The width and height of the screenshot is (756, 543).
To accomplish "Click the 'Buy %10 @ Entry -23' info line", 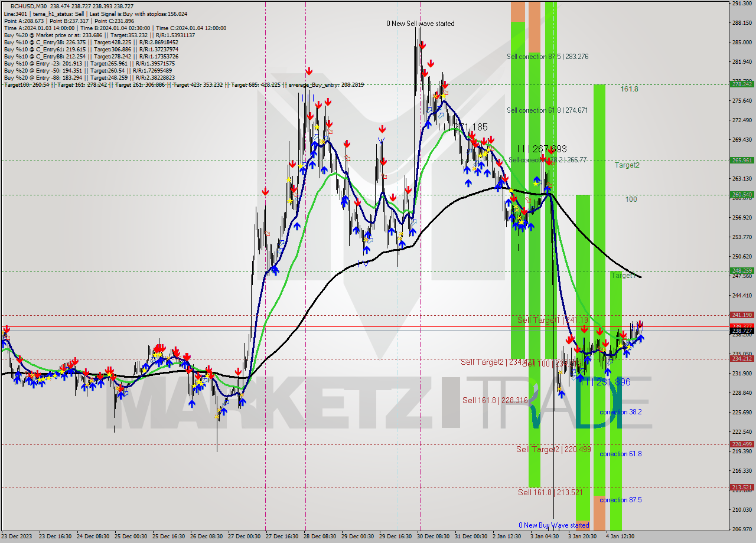I will (x=90, y=63).
